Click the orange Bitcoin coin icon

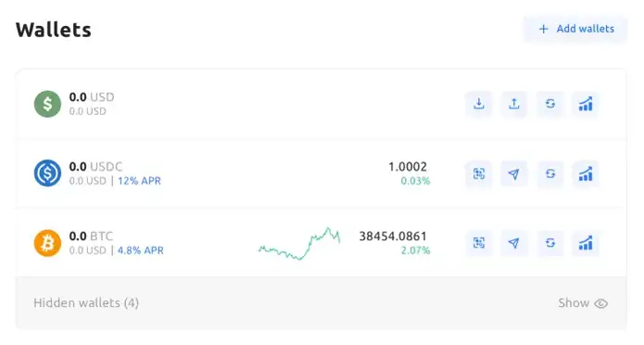pyautogui.click(x=47, y=243)
